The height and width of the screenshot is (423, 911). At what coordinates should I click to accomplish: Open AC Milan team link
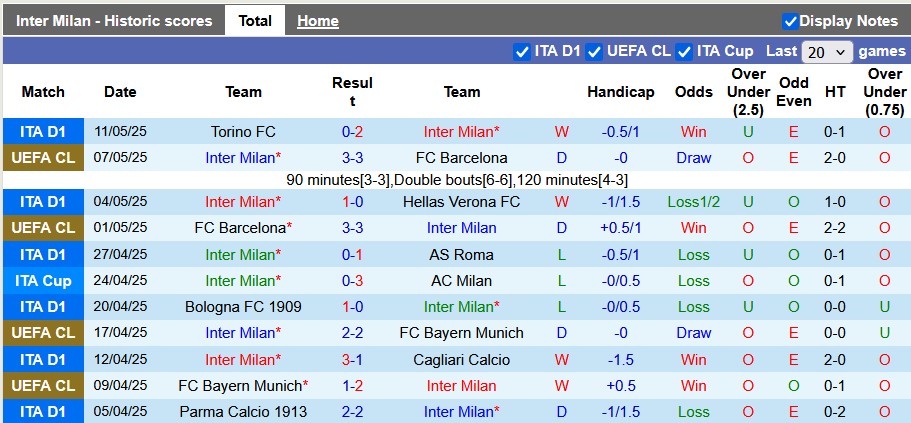point(461,281)
